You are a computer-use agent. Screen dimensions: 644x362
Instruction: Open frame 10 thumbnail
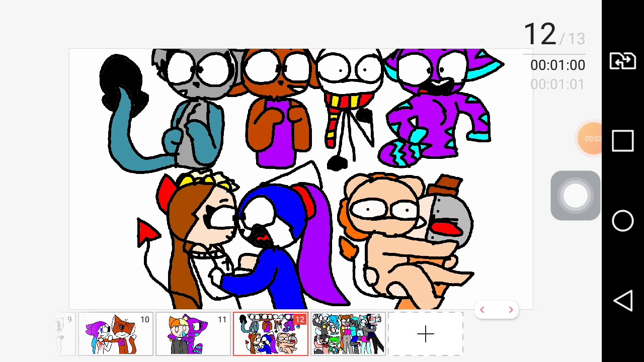pyautogui.click(x=115, y=334)
